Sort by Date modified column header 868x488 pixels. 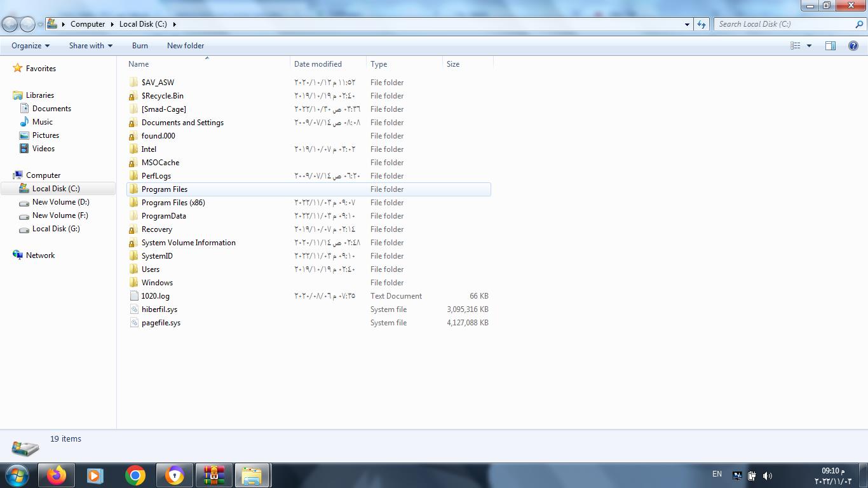(318, 64)
